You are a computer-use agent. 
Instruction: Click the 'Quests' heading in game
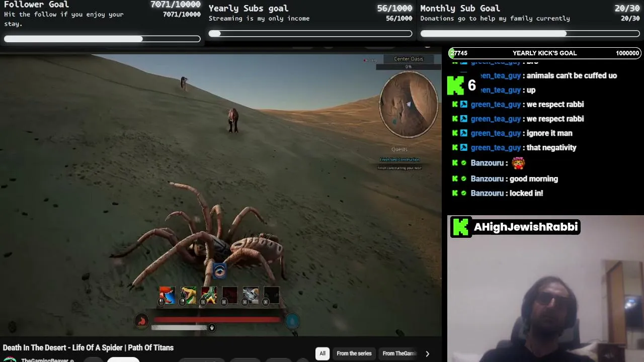[x=399, y=149]
